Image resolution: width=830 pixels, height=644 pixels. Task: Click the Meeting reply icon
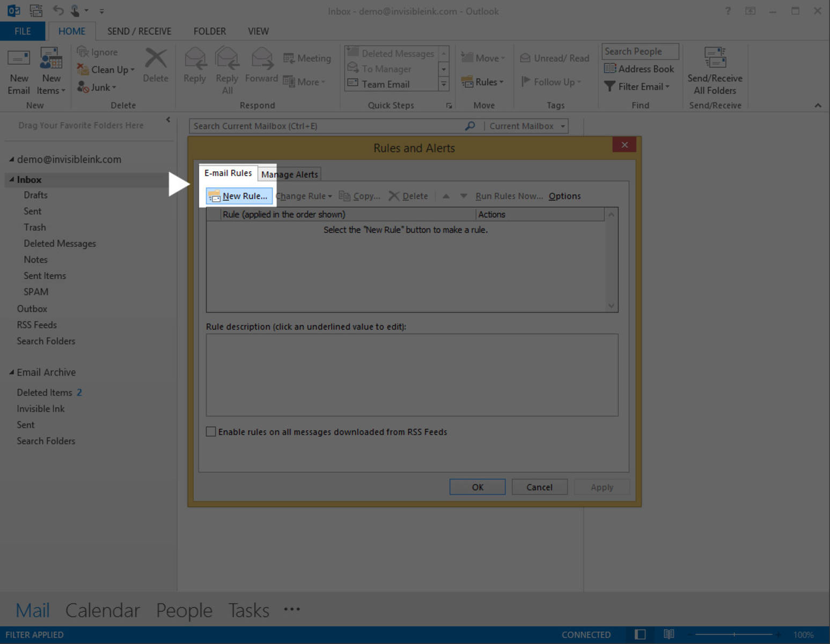(289, 58)
